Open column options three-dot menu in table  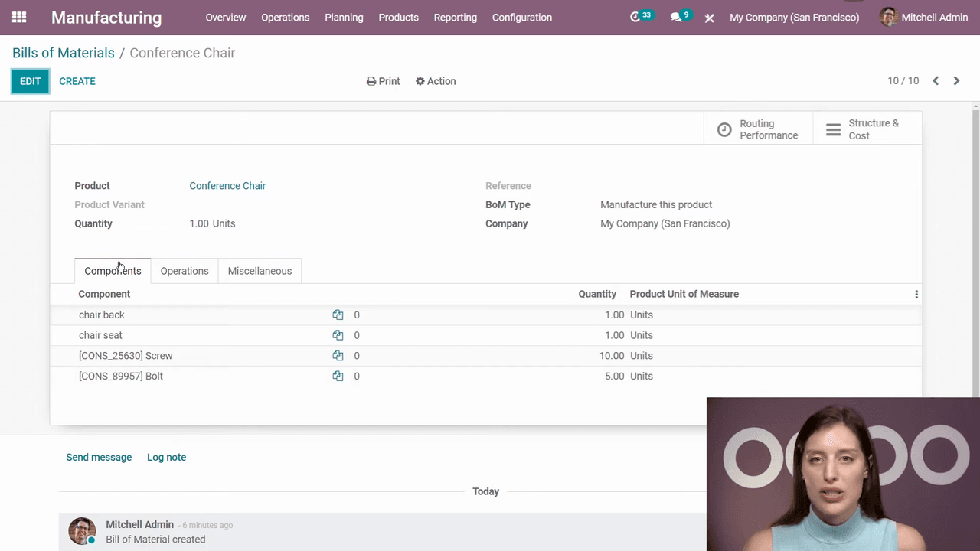point(916,295)
